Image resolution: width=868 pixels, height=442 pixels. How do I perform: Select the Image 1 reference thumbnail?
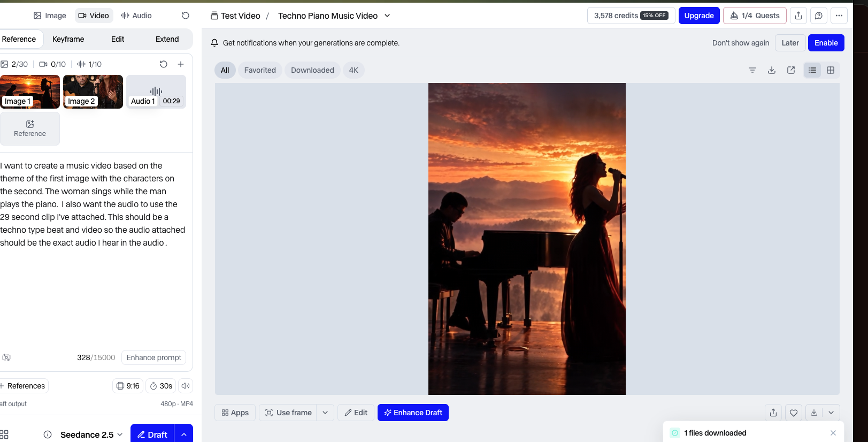coord(30,92)
